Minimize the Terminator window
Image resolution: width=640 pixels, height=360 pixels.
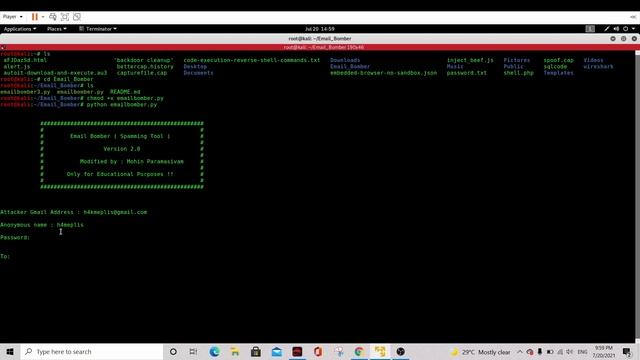[x=613, y=38]
